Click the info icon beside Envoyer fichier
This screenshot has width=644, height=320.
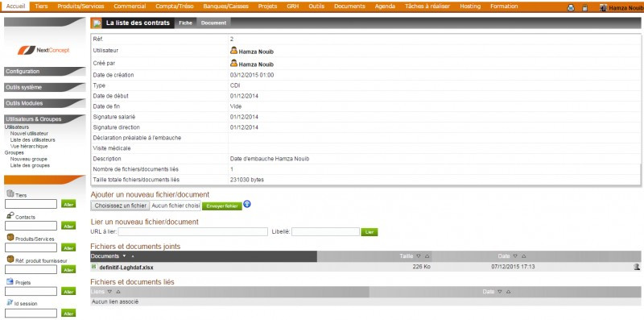(x=247, y=204)
